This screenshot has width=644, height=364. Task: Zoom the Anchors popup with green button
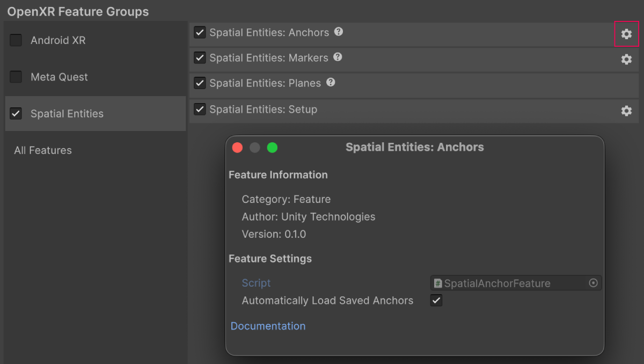pos(272,148)
